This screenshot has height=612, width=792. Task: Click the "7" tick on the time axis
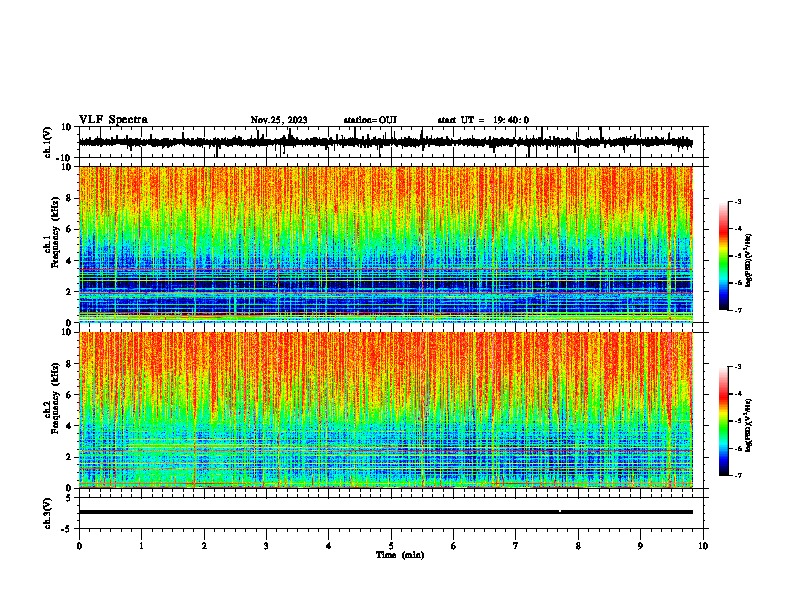(x=516, y=546)
